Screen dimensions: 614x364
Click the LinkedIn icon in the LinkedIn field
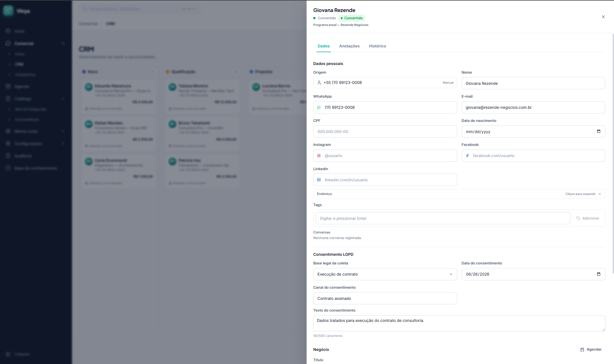tap(319, 180)
